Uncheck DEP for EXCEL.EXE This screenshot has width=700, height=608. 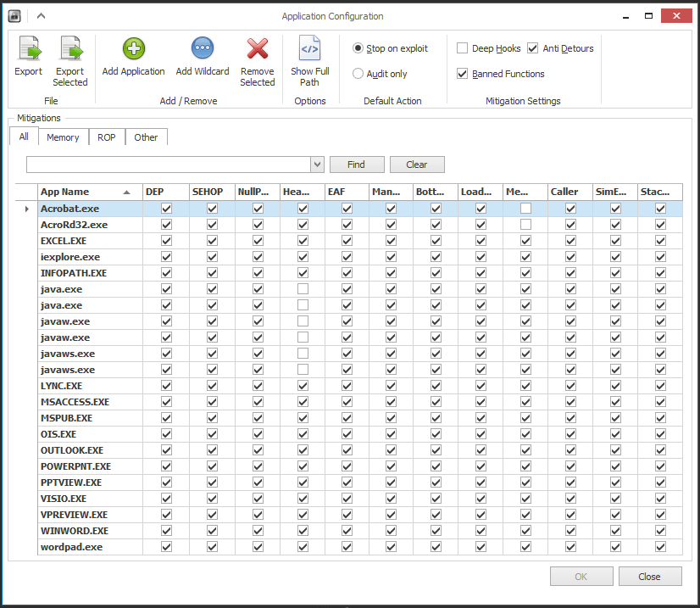(x=166, y=240)
